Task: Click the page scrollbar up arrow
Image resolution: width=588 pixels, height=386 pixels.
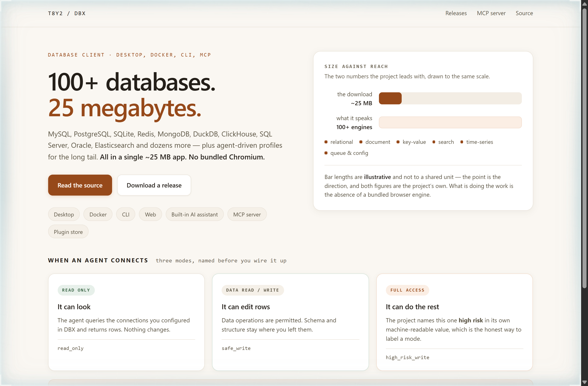Action: [584, 4]
